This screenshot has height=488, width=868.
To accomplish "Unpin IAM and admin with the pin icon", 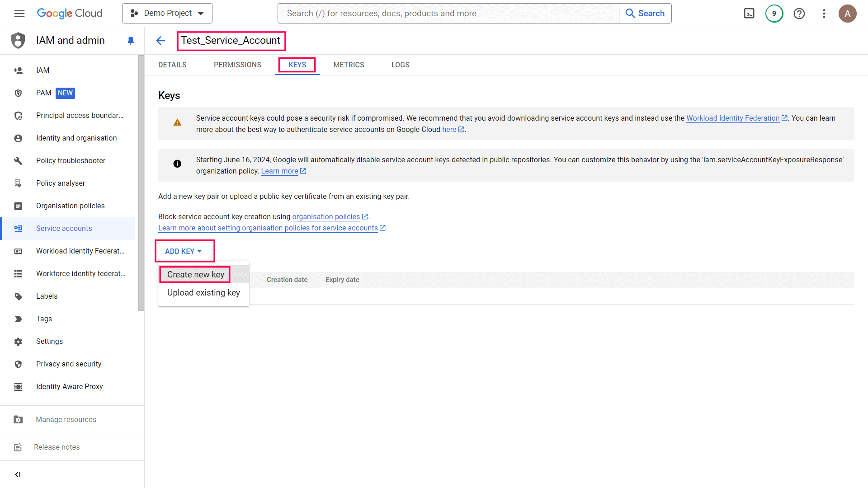I will click(131, 41).
